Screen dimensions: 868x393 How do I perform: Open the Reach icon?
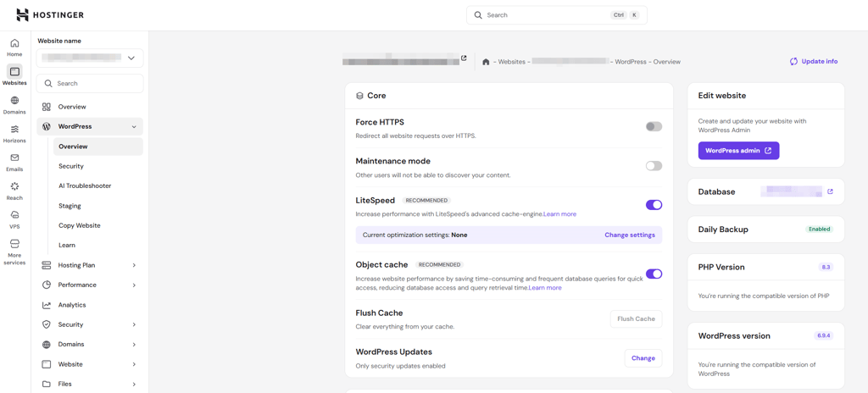(x=15, y=186)
